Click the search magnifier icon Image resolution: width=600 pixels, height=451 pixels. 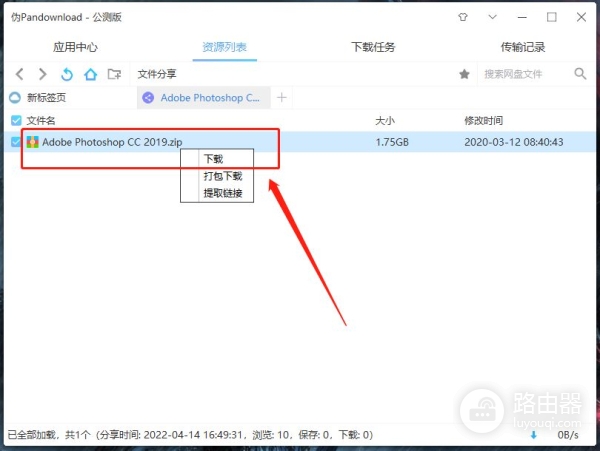(x=580, y=73)
